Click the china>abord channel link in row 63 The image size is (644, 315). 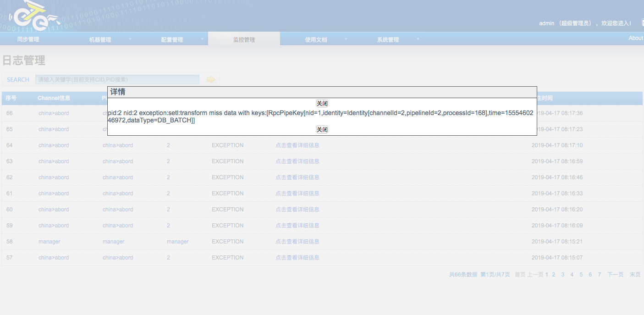pyautogui.click(x=53, y=161)
